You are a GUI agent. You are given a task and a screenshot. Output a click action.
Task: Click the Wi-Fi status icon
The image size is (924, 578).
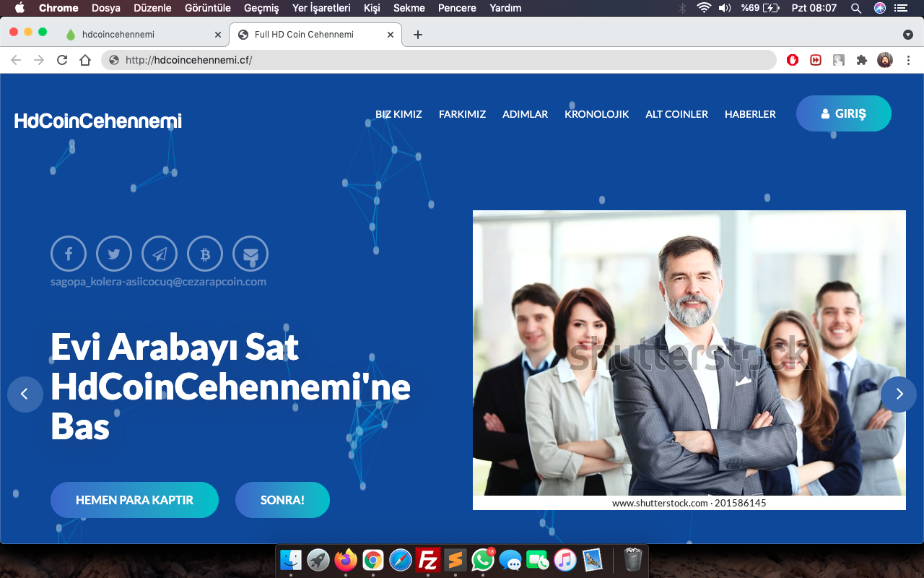point(704,8)
